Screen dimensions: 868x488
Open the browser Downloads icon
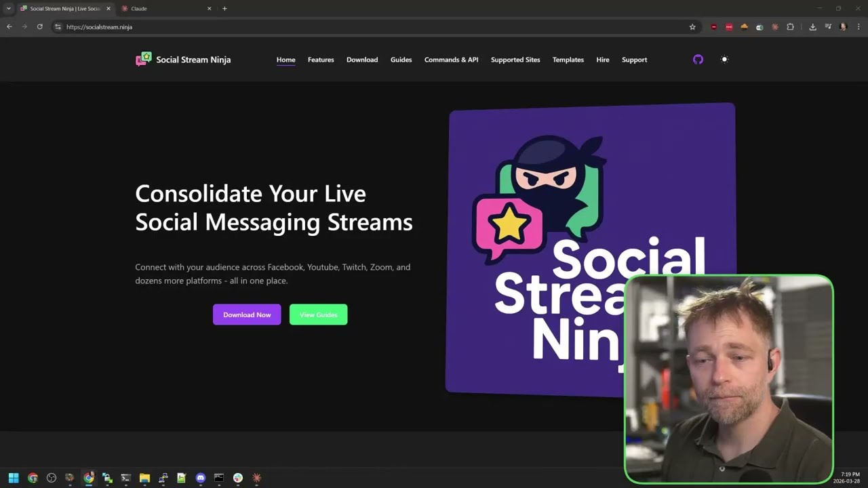[812, 27]
